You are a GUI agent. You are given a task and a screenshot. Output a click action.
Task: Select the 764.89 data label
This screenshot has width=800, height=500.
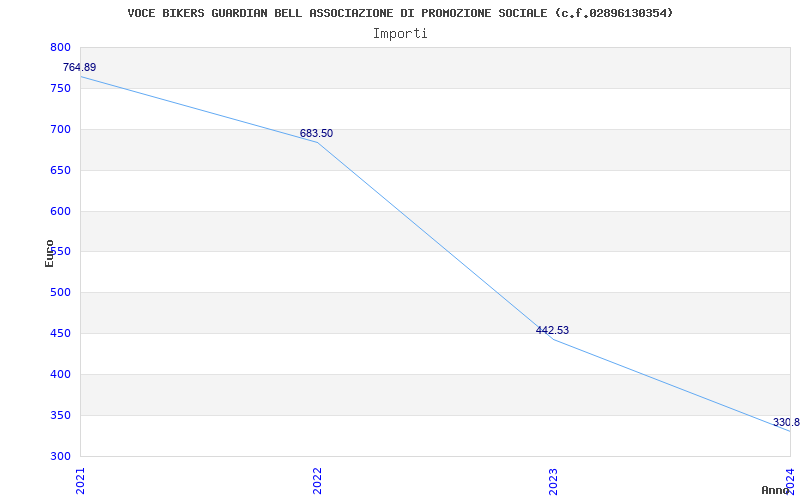[x=80, y=67]
